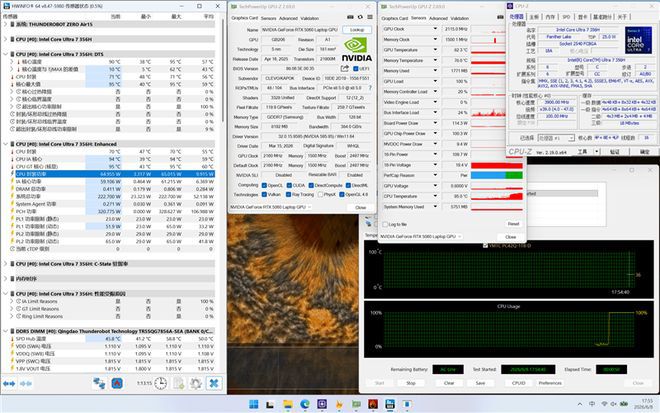This screenshot has width=660, height=413.
Task: Click HWiNFO expand-panels blue arrows icon
Action: tap(9, 384)
